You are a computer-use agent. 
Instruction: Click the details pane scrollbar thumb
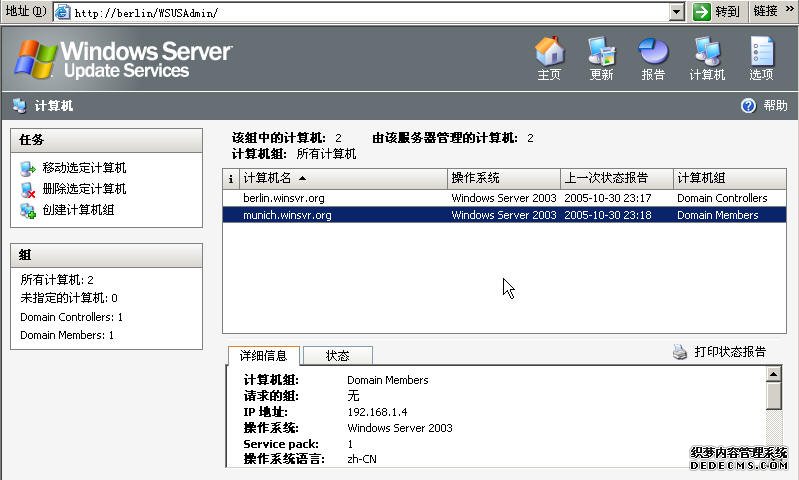tap(774, 396)
